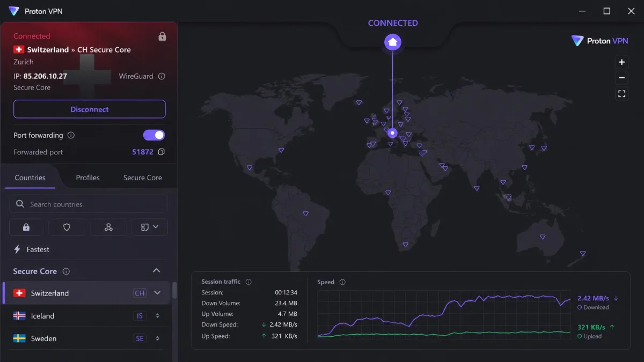Click the home connection marker
The height and width of the screenshot is (362, 644).
[x=392, y=42]
